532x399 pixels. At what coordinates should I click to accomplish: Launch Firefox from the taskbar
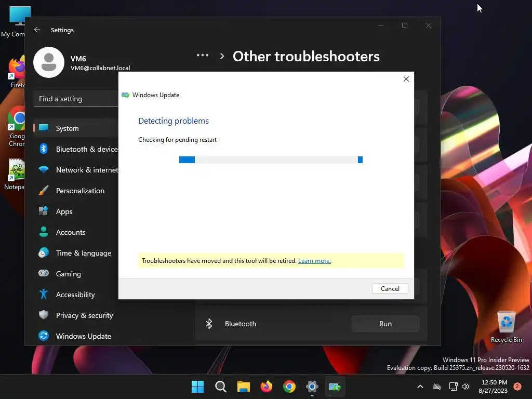[x=267, y=387]
